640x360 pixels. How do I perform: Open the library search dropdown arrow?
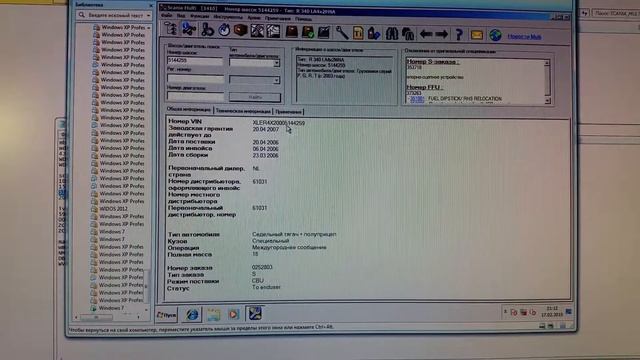(x=149, y=16)
